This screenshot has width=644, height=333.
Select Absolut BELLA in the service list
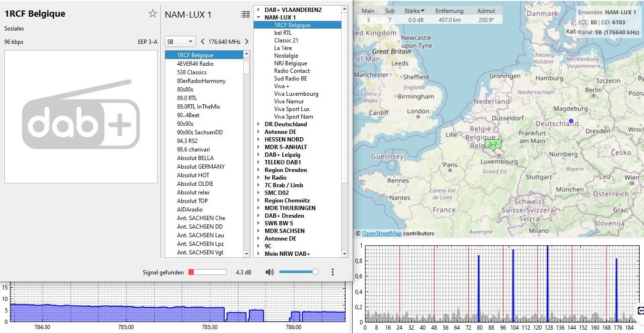195,158
